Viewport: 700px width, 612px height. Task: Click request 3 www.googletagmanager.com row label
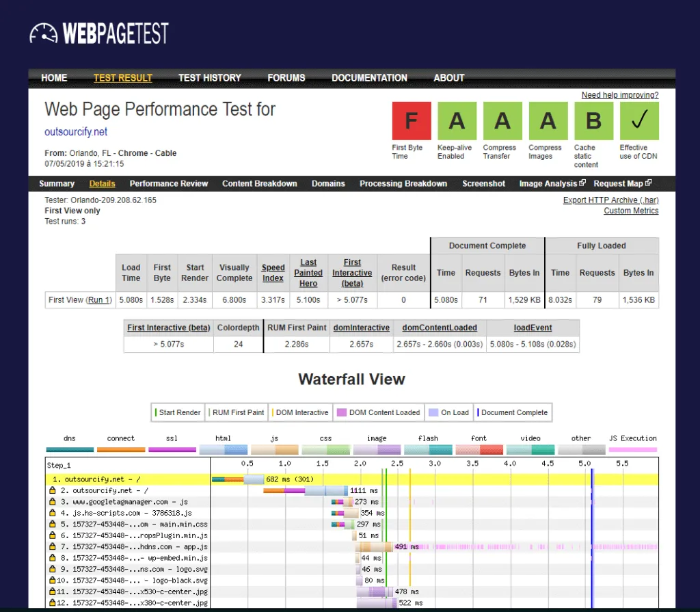(x=130, y=502)
